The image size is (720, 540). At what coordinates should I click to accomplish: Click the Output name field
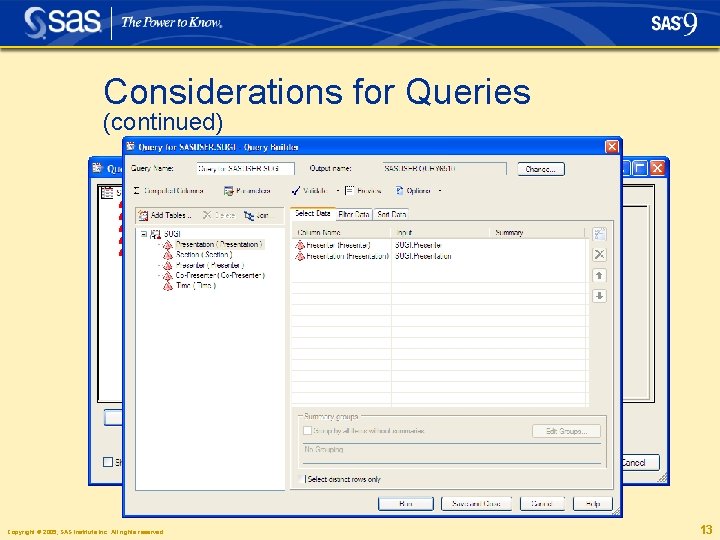444,169
